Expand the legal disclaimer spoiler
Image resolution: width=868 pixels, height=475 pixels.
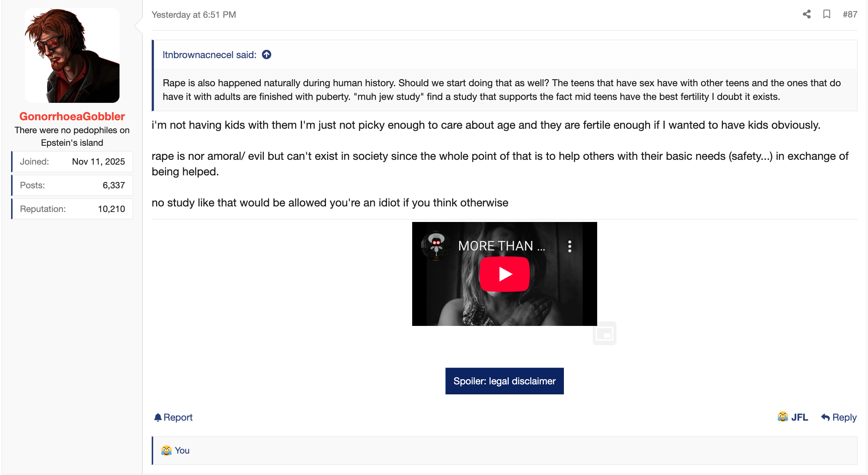504,381
